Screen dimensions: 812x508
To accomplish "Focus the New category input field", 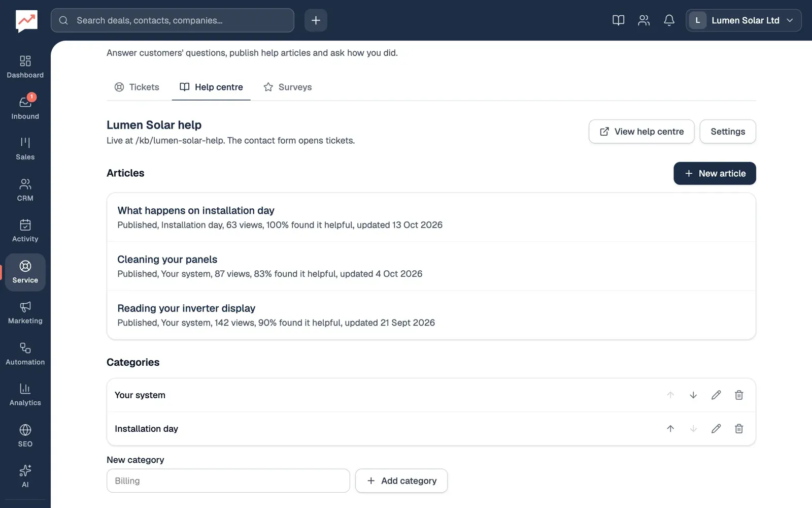I will point(228,481).
